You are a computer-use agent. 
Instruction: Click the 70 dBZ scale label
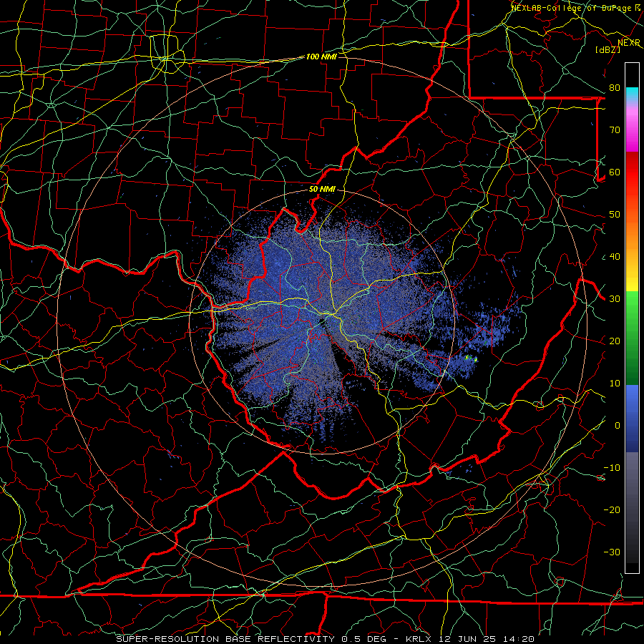click(615, 130)
